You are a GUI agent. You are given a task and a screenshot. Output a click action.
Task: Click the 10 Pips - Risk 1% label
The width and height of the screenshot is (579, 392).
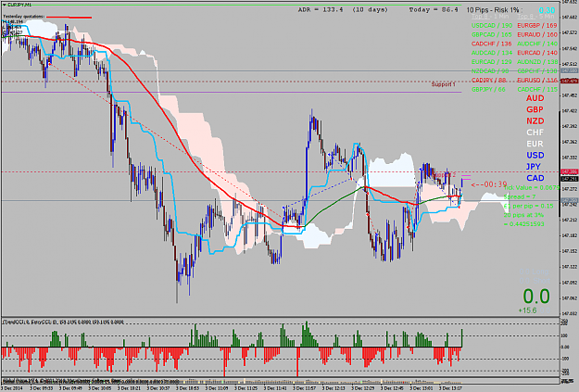coord(495,10)
